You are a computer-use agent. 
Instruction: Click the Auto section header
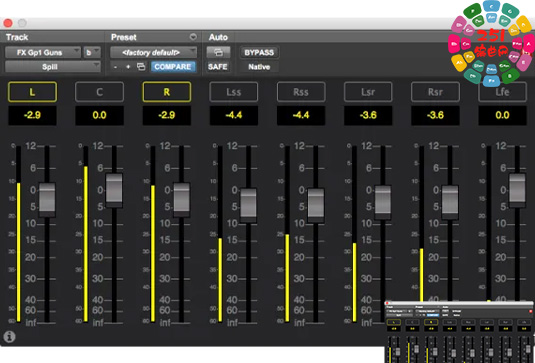point(218,37)
